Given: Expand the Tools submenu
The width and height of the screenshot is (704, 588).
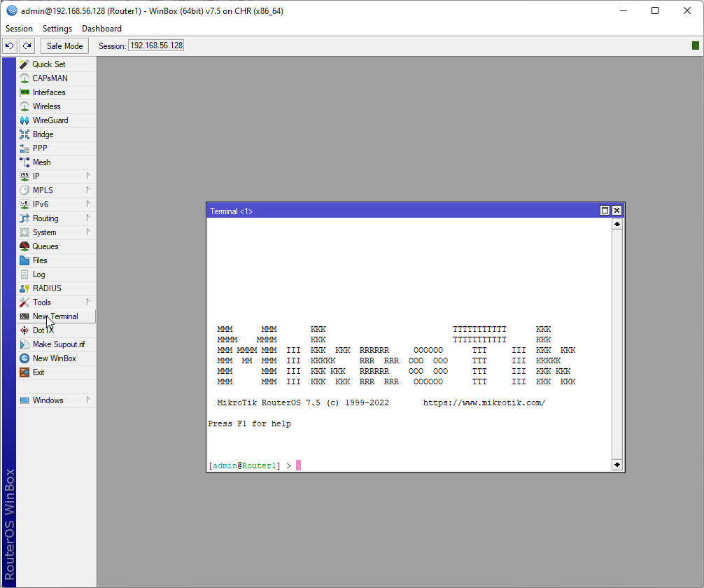Looking at the screenshot, I should 88,302.
